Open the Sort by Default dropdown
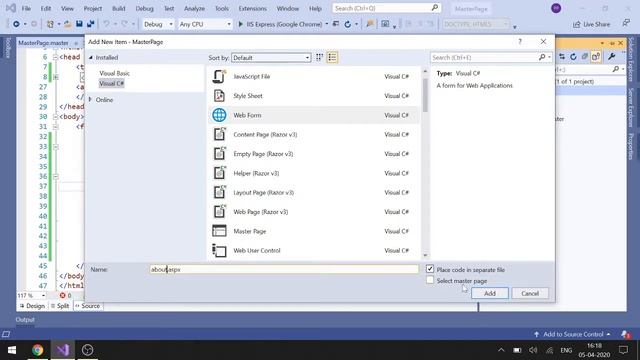Image resolution: width=640 pixels, height=360 pixels. click(271, 58)
